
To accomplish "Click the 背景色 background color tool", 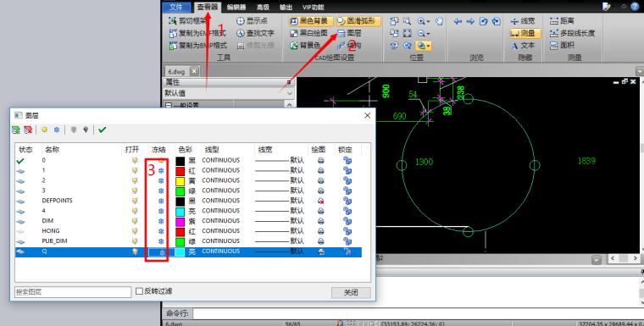I will 305,45.
